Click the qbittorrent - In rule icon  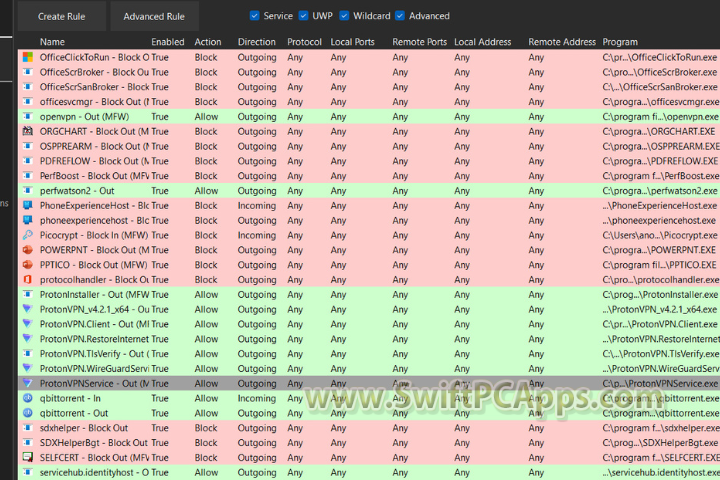coord(28,398)
